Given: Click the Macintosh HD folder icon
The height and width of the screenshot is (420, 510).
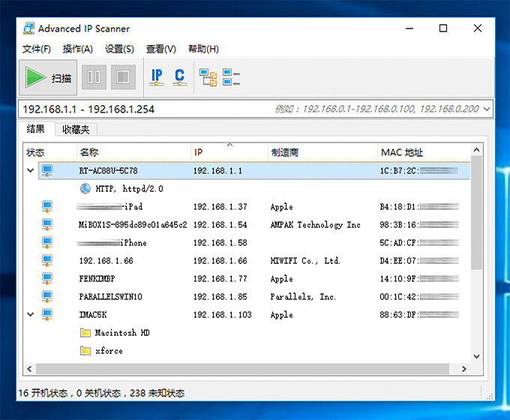Looking at the screenshot, I should point(85,332).
